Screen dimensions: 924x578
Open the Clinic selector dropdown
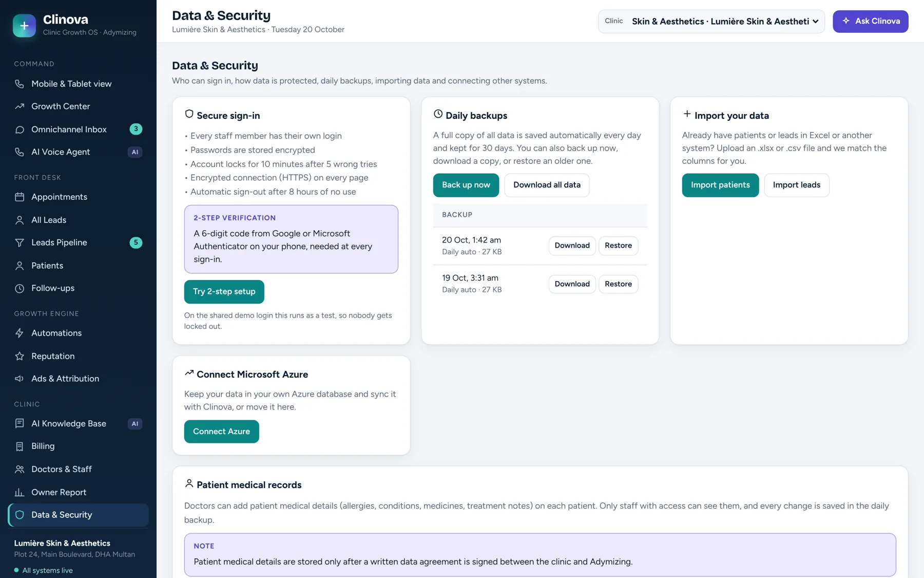click(x=711, y=21)
